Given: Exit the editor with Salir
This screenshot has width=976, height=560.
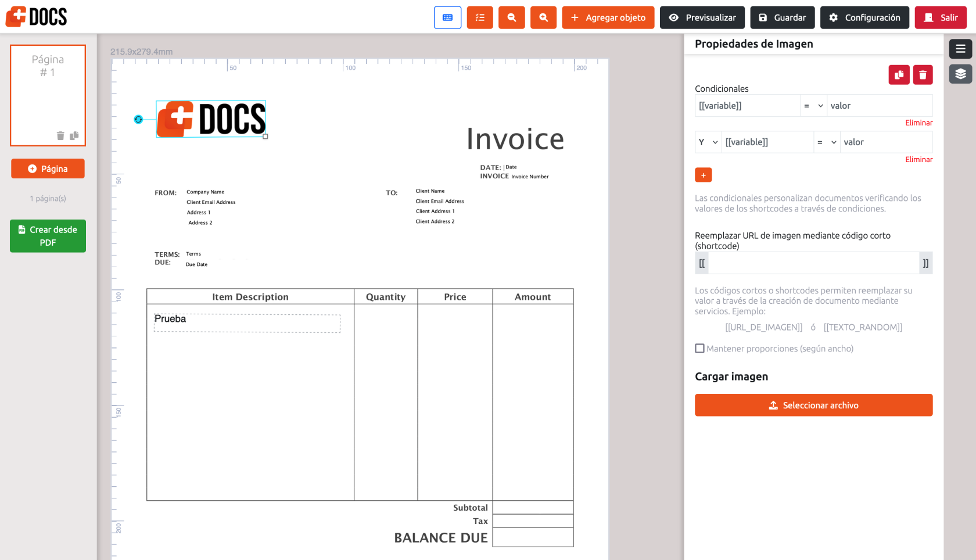Looking at the screenshot, I should (941, 17).
